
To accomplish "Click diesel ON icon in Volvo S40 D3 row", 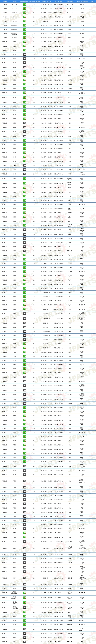I will [25, 165].
